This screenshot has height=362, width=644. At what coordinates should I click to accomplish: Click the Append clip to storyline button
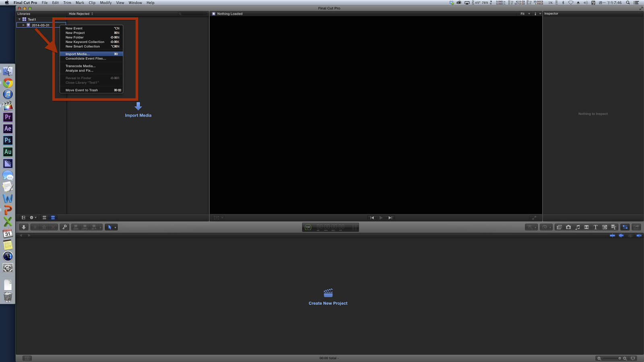[x=94, y=227]
